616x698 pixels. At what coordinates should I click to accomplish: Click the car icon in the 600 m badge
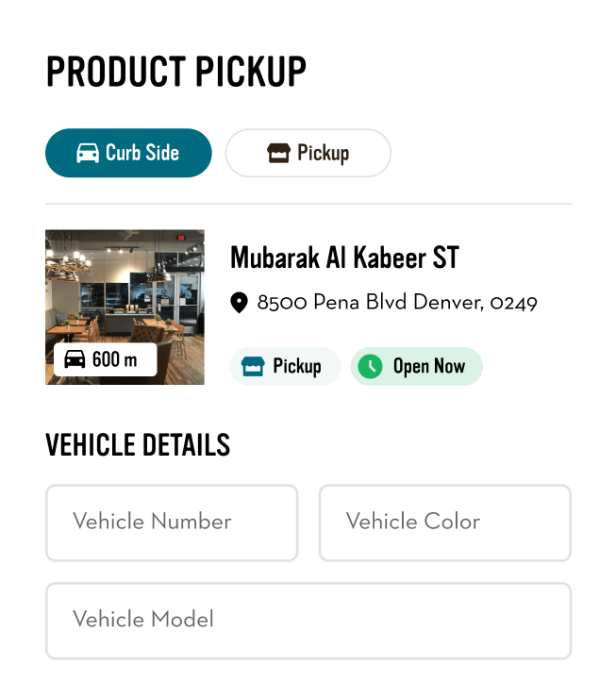point(75,359)
